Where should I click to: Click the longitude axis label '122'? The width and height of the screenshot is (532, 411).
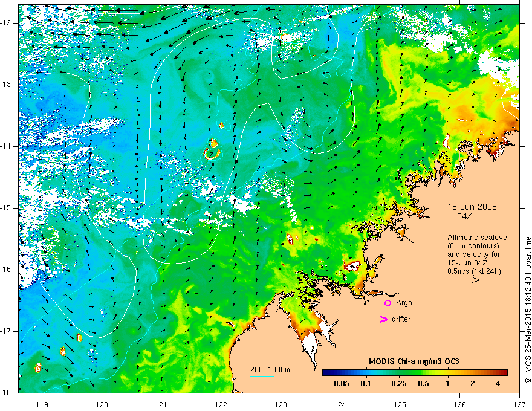tap(221, 405)
